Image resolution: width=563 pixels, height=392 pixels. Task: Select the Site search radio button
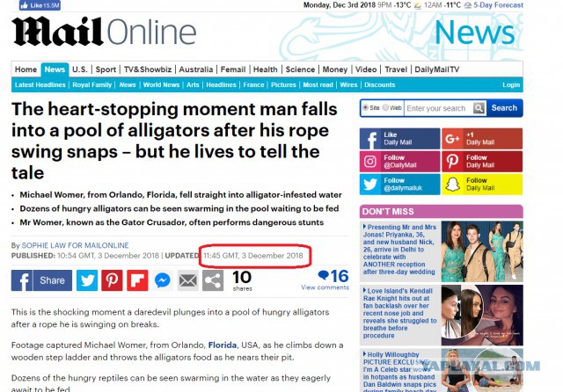pyautogui.click(x=366, y=107)
